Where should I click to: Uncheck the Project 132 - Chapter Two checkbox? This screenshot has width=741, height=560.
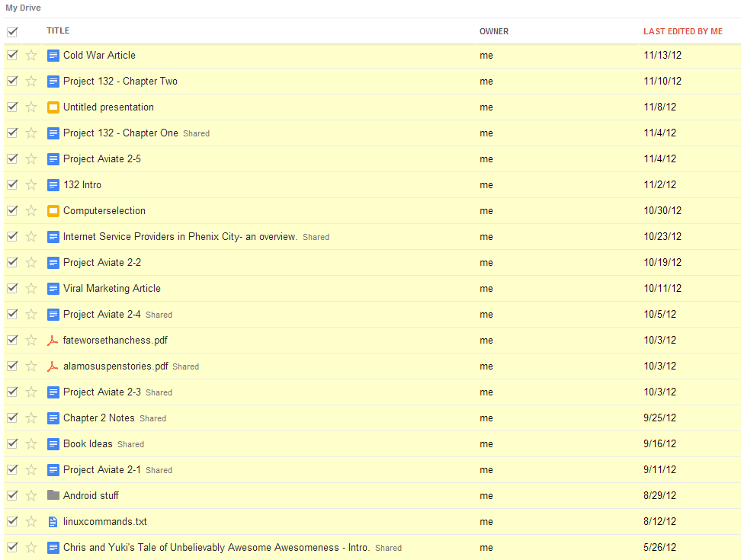[12, 81]
